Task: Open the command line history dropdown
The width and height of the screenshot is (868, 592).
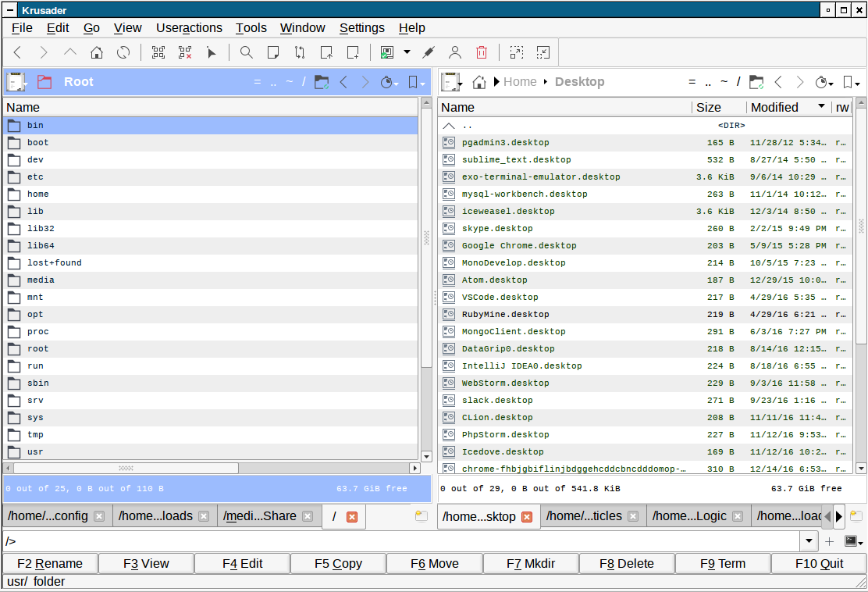Action: coord(809,541)
